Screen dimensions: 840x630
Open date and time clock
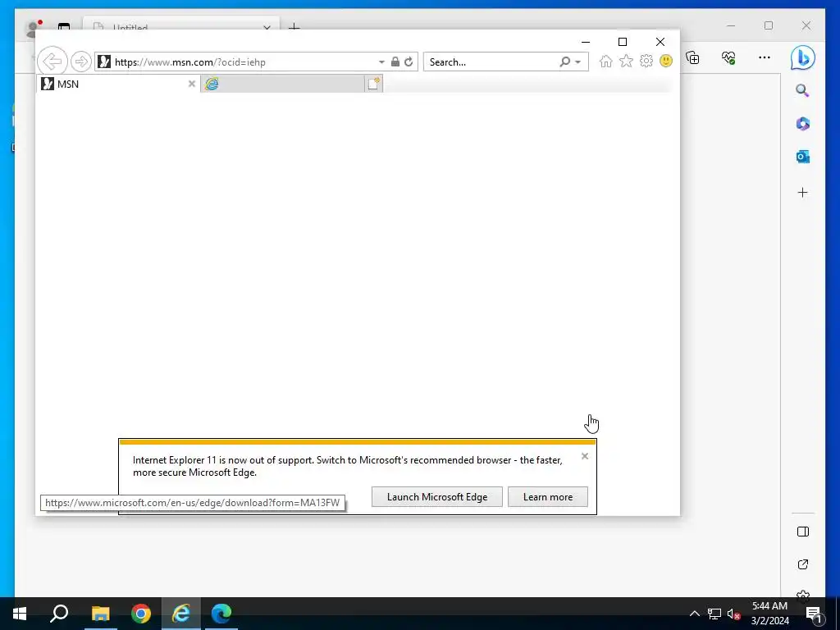point(769,614)
